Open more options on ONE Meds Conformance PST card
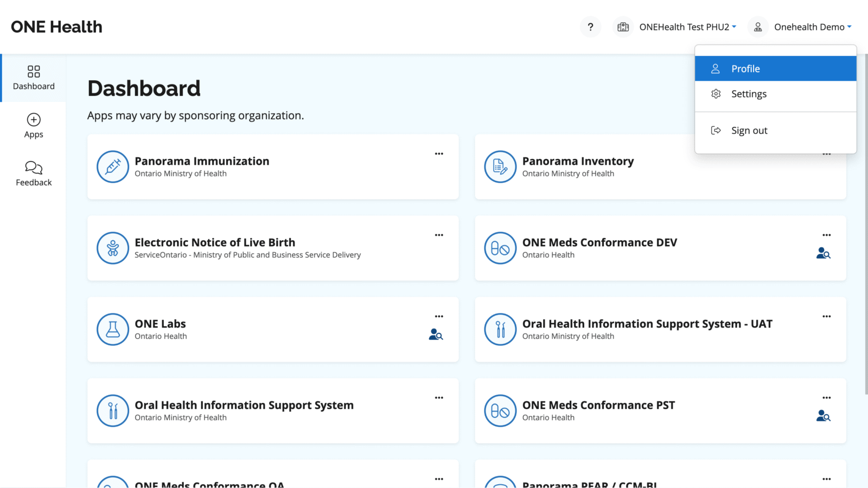The image size is (868, 488). point(826,397)
